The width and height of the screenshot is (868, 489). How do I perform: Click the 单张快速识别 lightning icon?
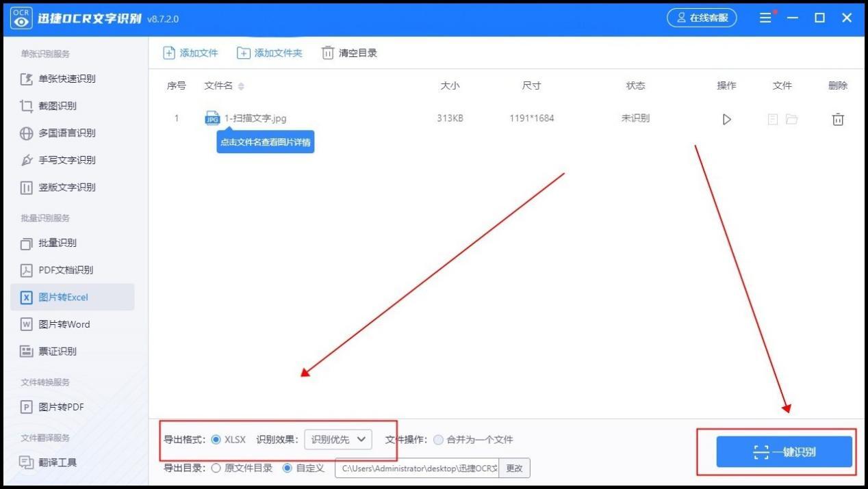point(27,79)
